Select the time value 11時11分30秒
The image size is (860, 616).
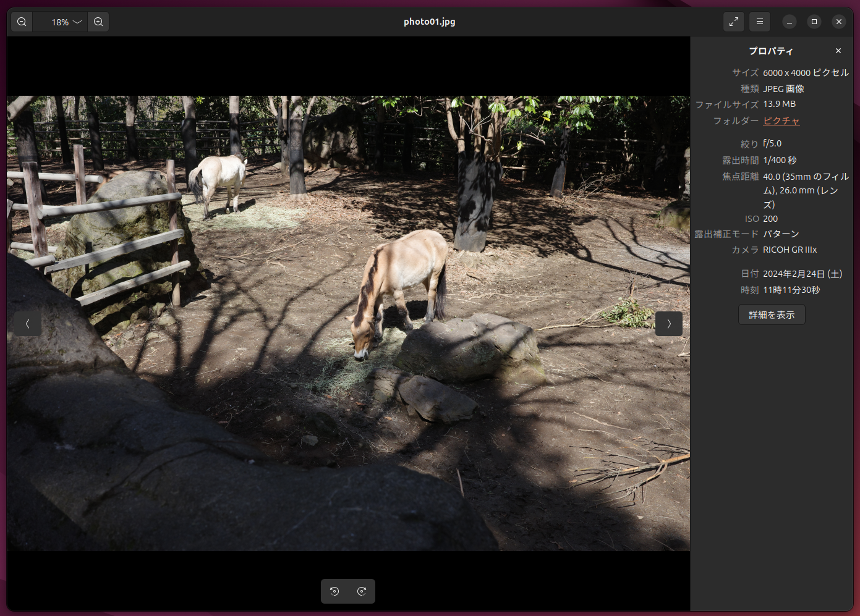791,290
